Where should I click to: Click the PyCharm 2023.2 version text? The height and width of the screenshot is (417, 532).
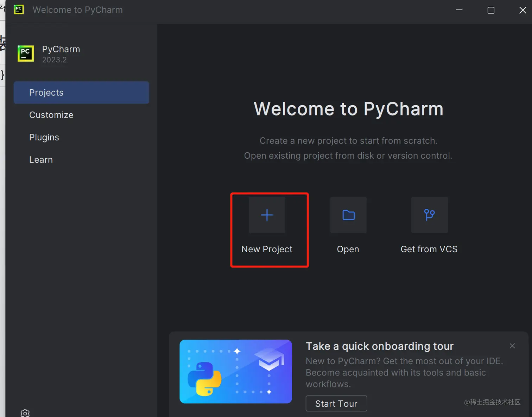(x=55, y=60)
